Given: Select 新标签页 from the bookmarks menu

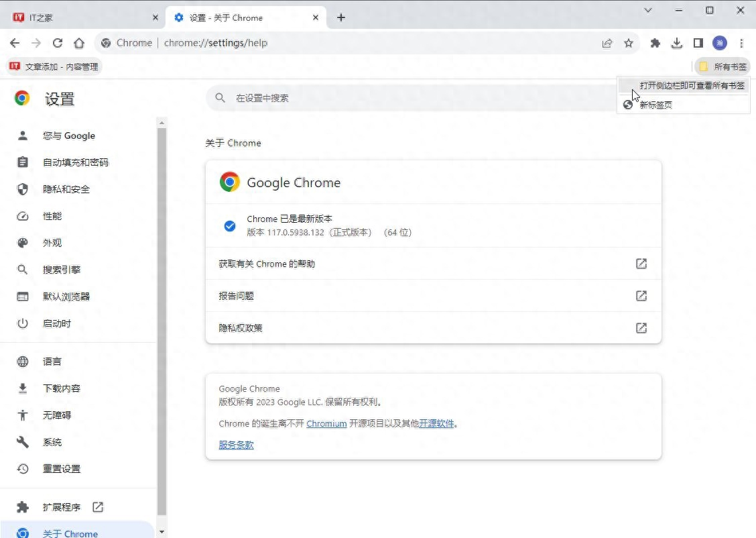Looking at the screenshot, I should tap(655, 105).
